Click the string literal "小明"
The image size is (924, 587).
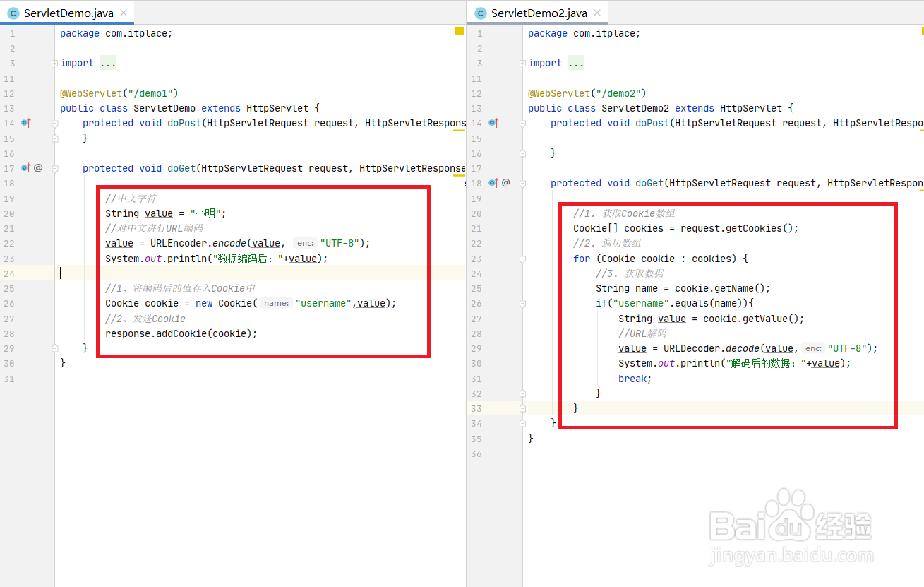click(x=207, y=213)
